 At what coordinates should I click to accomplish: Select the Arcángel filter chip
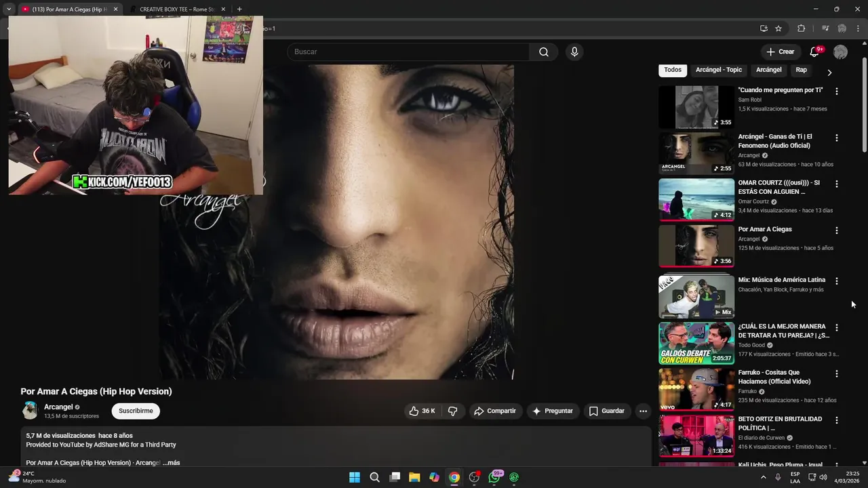click(x=768, y=70)
